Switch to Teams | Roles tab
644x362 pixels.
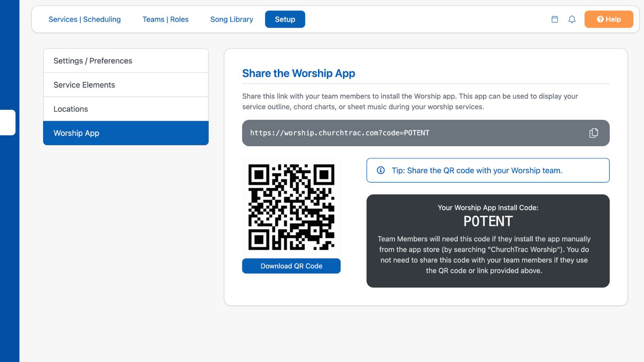pos(165,19)
